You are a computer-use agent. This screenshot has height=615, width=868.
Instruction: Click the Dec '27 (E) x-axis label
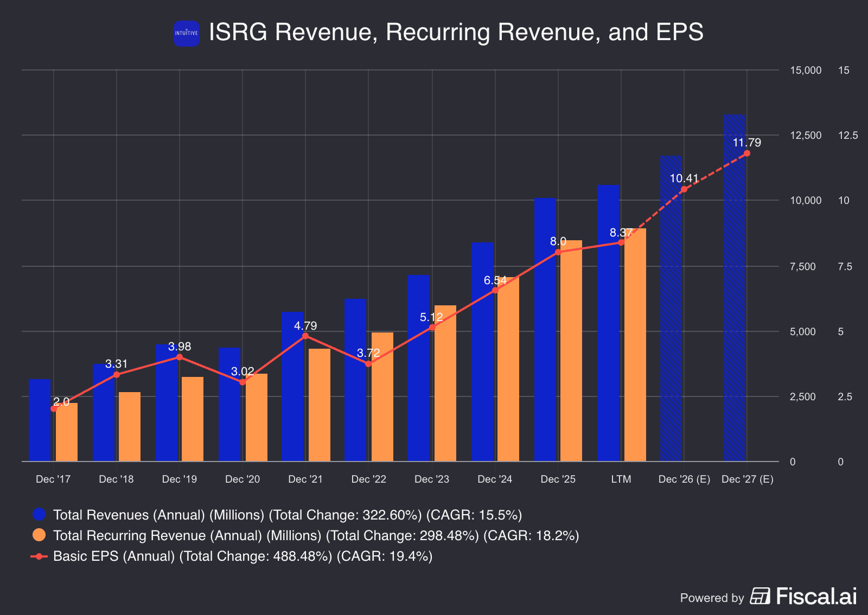point(747,479)
